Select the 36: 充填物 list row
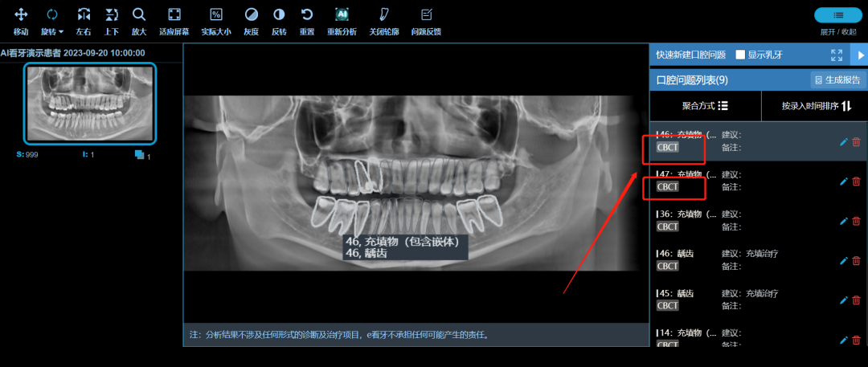868x367 pixels. [759, 221]
